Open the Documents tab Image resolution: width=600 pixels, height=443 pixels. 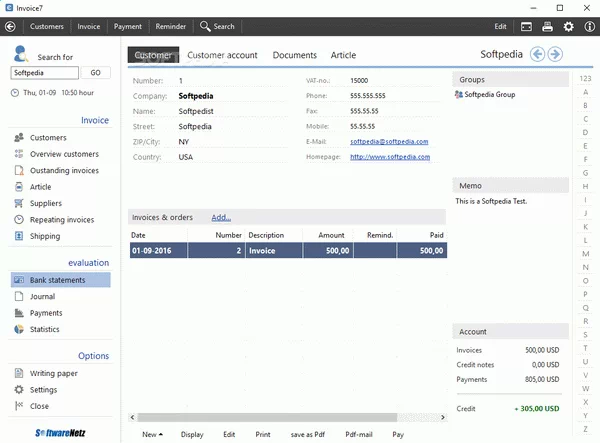click(x=294, y=55)
